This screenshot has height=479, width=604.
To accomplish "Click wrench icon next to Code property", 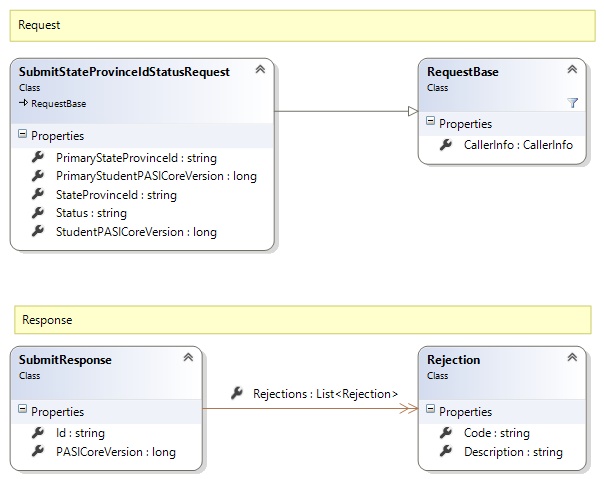I will 446,433.
